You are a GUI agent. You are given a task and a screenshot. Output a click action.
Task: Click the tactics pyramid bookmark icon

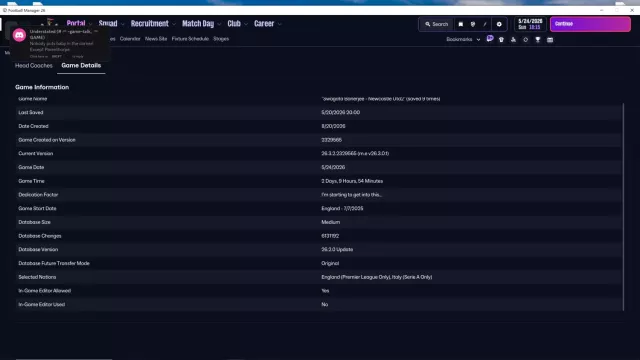(513, 40)
